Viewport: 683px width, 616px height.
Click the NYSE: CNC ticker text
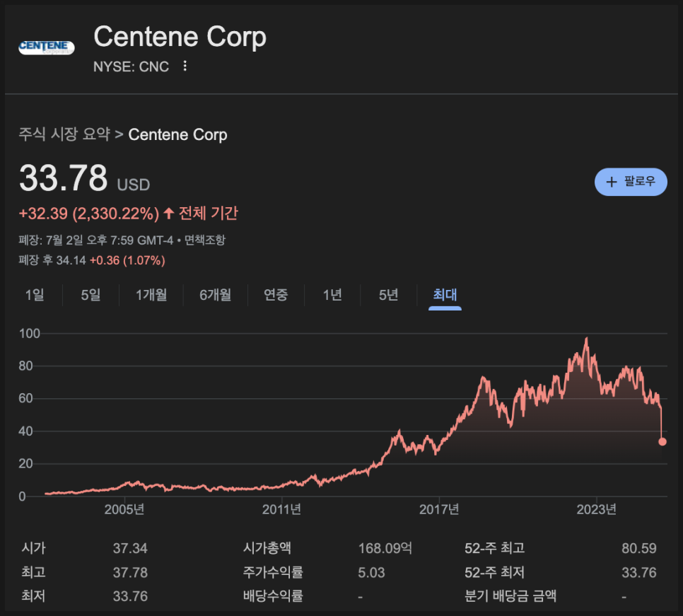tap(131, 66)
